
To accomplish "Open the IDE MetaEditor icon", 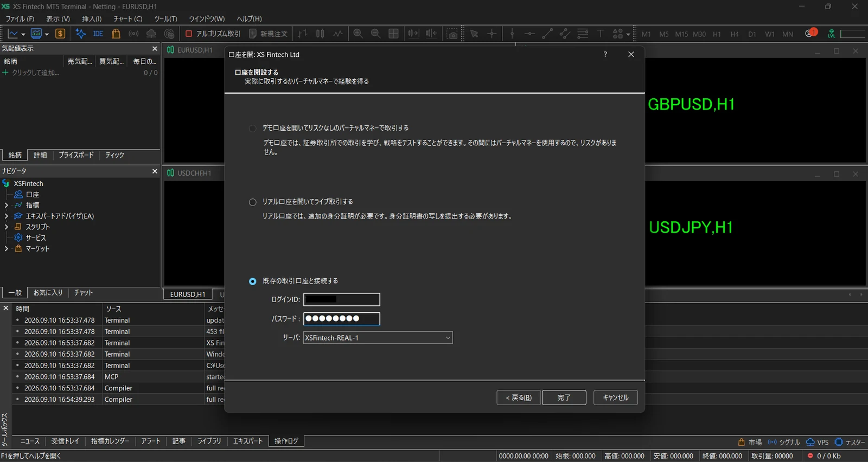I will pos(98,34).
